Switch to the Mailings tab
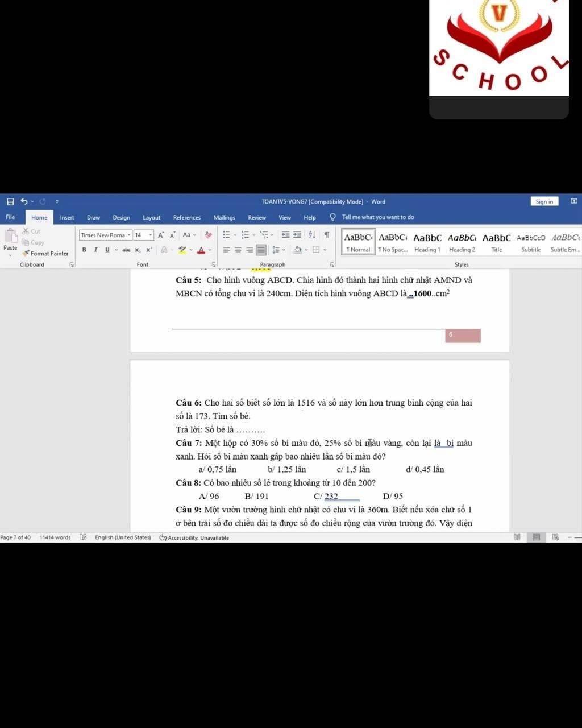The height and width of the screenshot is (728, 582). pyautogui.click(x=225, y=217)
